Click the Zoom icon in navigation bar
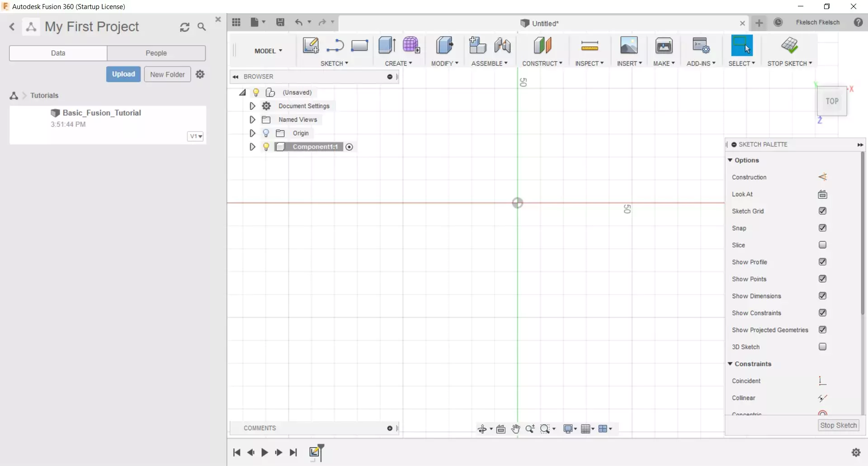Viewport: 868px width, 466px height. 530,429
